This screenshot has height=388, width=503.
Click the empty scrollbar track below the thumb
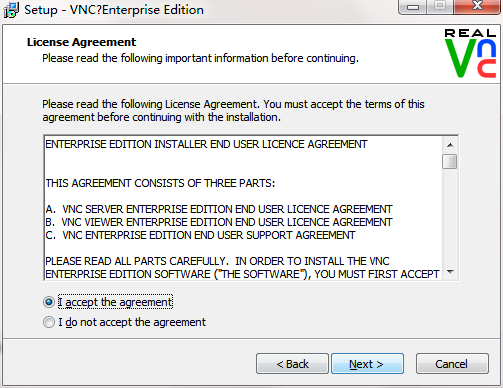[x=450, y=217]
